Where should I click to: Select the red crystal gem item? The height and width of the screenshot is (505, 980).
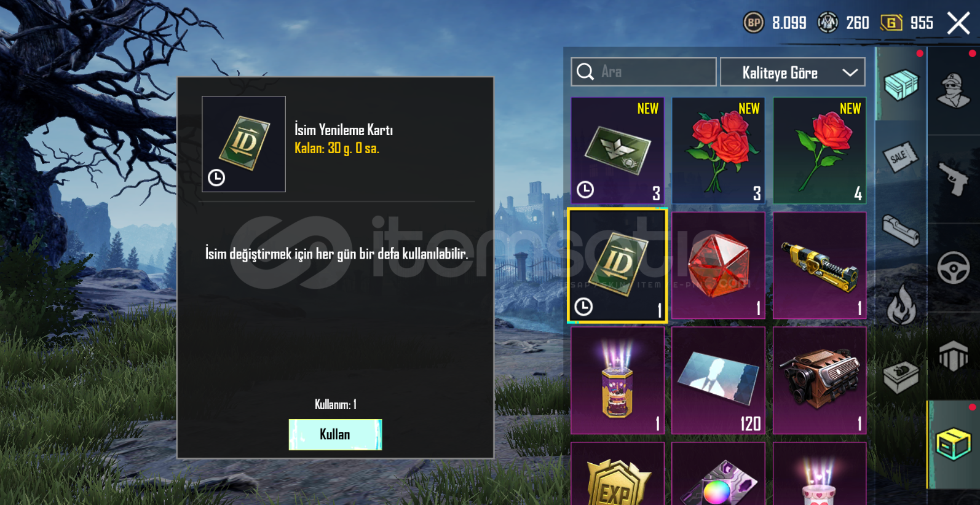pyautogui.click(x=719, y=265)
